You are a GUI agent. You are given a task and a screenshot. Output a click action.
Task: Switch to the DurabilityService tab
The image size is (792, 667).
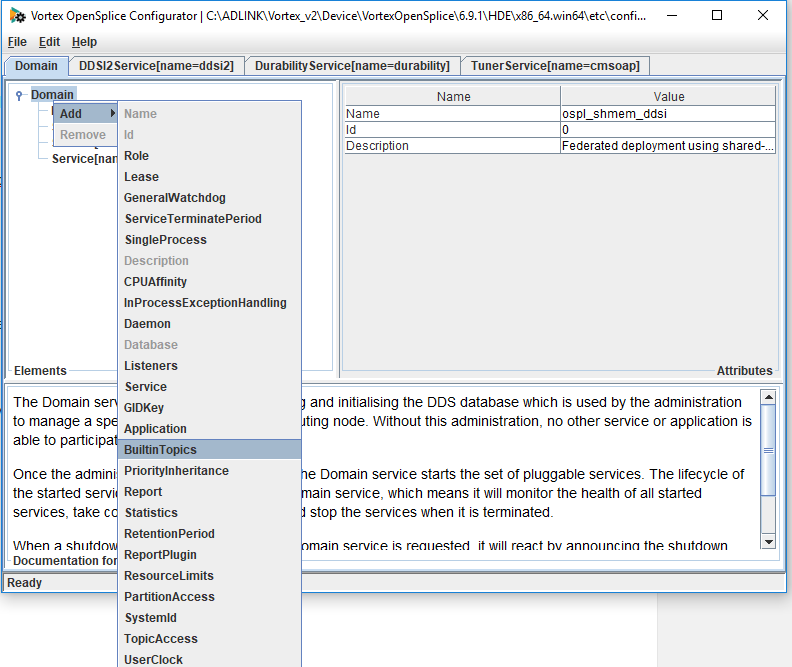pos(352,66)
